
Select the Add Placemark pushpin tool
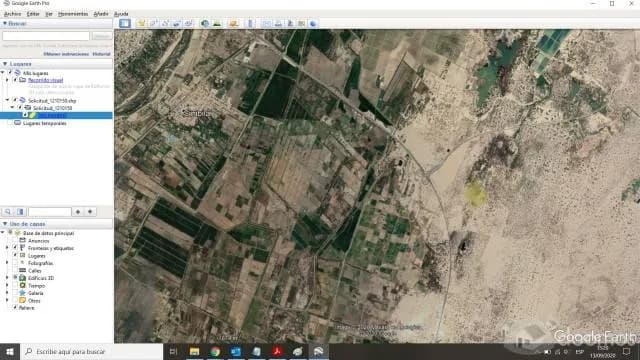pyautogui.click(x=141, y=23)
